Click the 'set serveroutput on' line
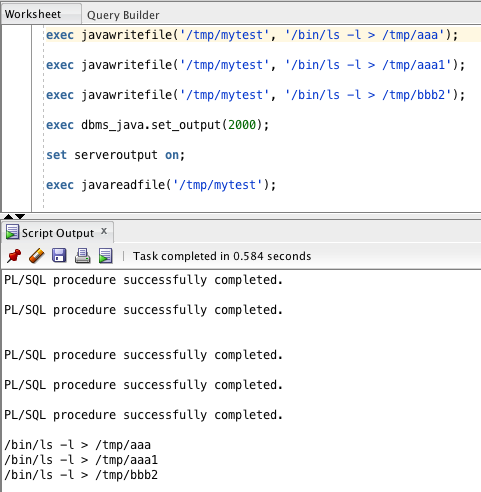The height and width of the screenshot is (492, 481). (x=115, y=155)
